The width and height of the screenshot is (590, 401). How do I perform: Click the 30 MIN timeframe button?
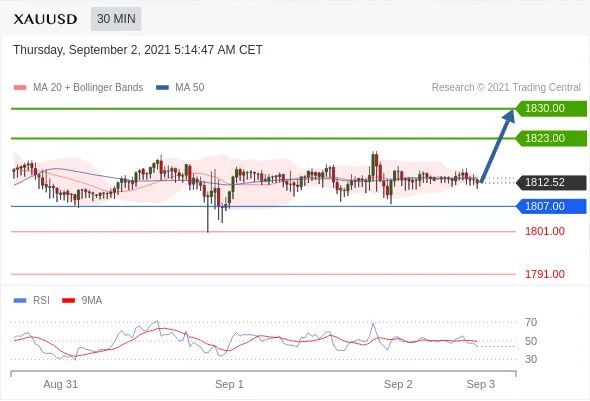116,18
